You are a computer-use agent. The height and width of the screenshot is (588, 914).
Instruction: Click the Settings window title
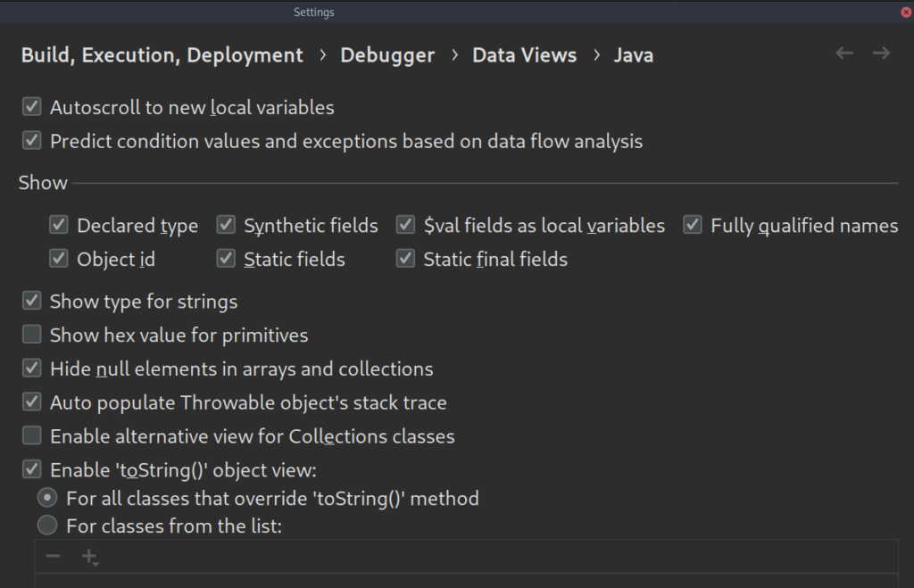click(313, 12)
